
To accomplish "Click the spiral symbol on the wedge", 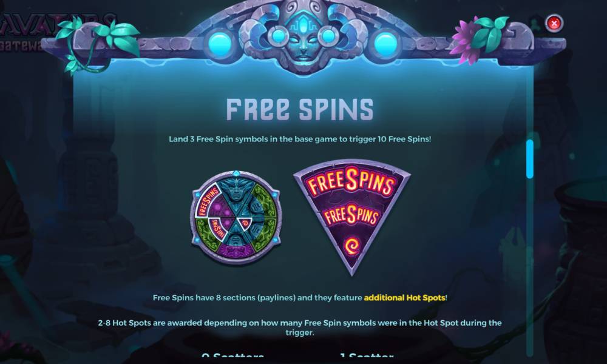I will point(352,246).
